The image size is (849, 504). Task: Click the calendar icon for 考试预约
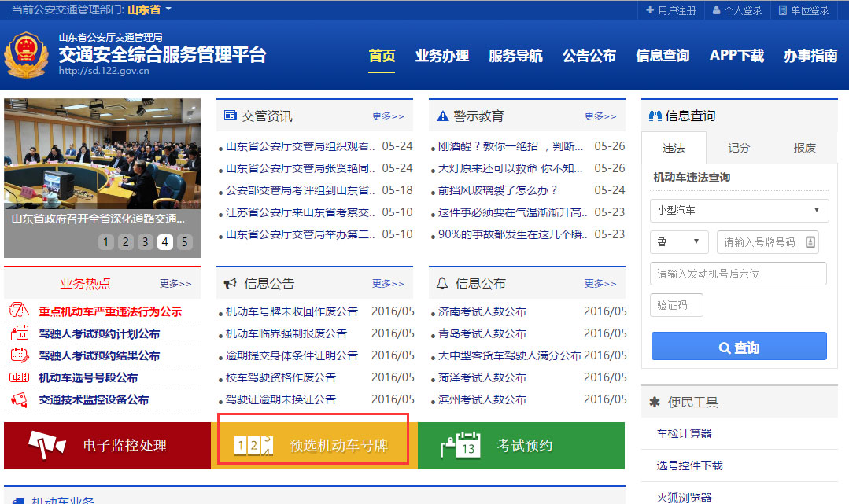click(460, 445)
